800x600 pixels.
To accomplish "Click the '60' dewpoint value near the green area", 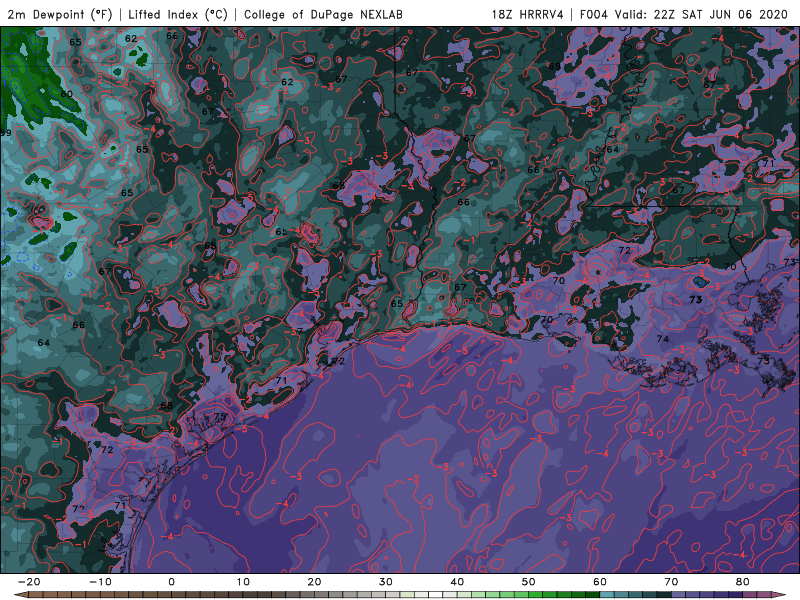I will [66, 94].
